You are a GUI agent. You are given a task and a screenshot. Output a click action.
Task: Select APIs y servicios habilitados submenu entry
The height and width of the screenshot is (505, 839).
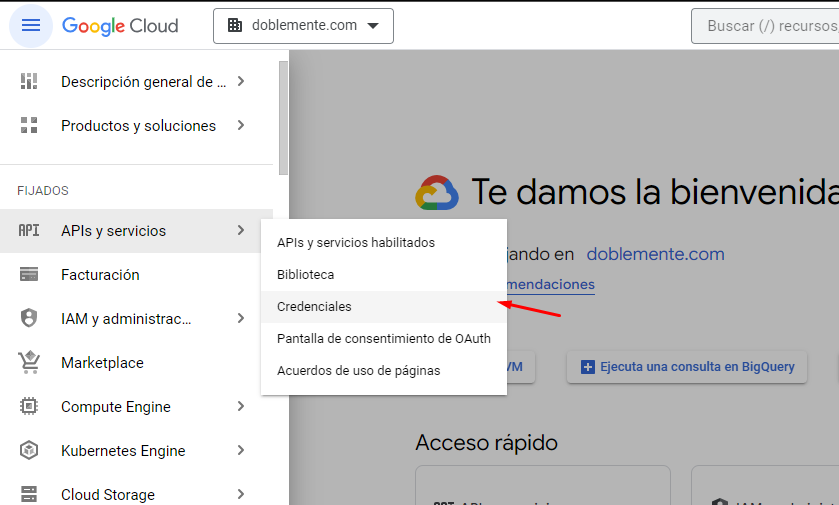click(384, 242)
